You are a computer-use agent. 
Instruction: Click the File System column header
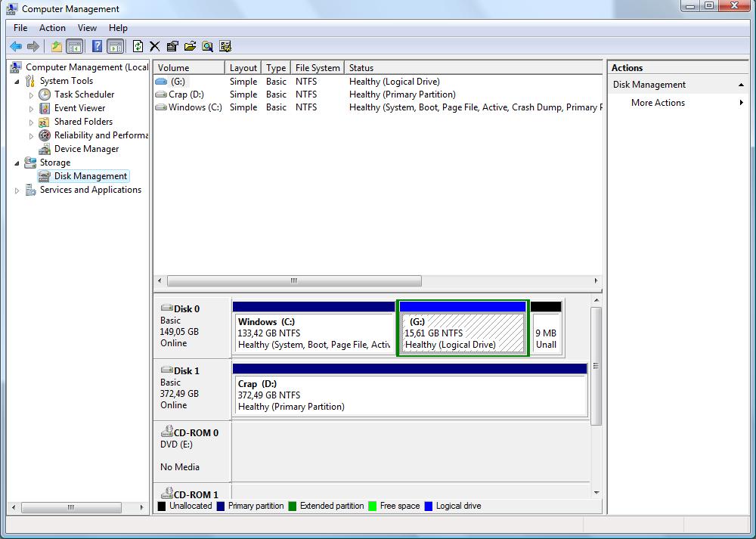pos(318,68)
